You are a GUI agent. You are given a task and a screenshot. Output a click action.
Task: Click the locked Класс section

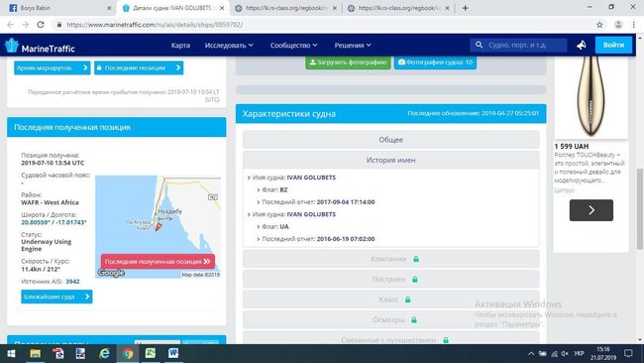390,300
